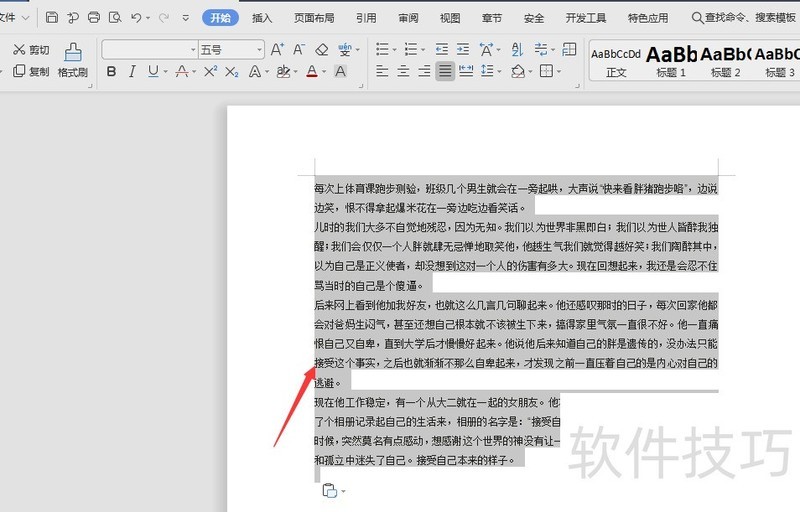Open underline style dropdown arrow
800x512 pixels.
(166, 72)
